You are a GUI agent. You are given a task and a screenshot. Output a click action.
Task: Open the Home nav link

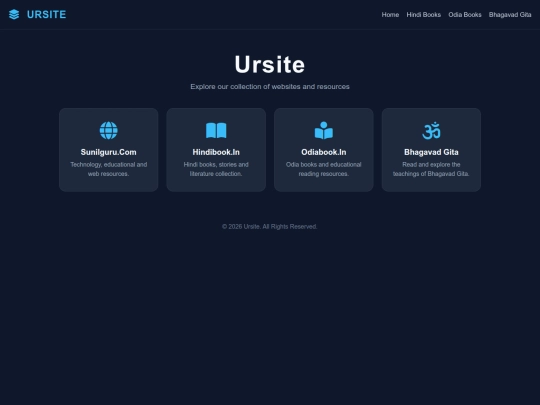(x=390, y=15)
